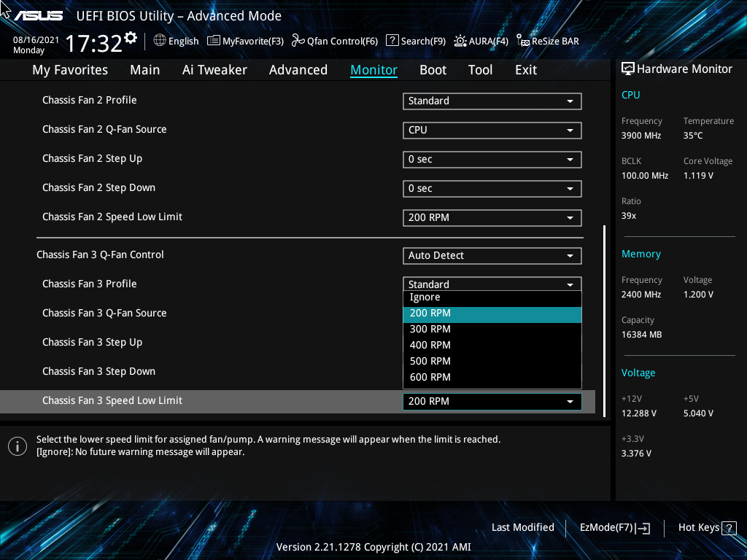This screenshot has width=747, height=560.
Task: Expand Chassis Fan 2 Profile dropdown
Action: coord(492,101)
